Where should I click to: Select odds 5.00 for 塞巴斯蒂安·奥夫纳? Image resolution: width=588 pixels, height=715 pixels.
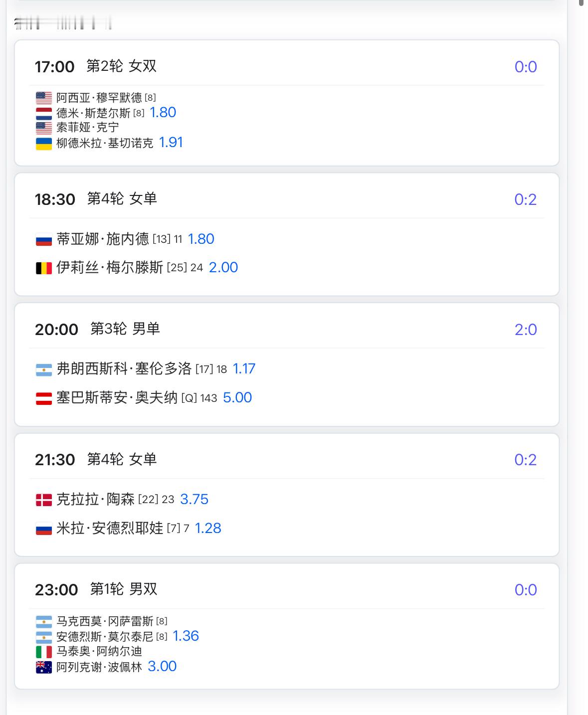point(237,397)
